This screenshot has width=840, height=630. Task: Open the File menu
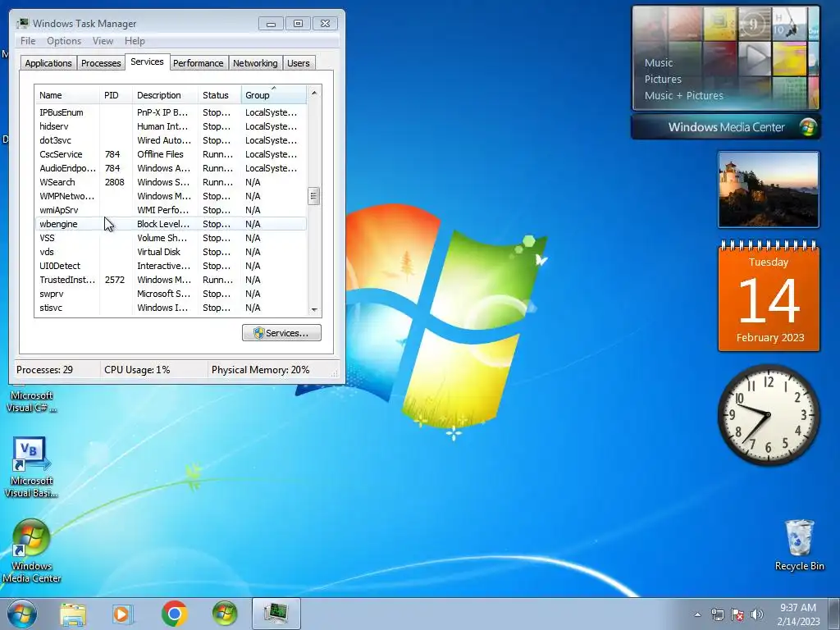click(x=28, y=41)
